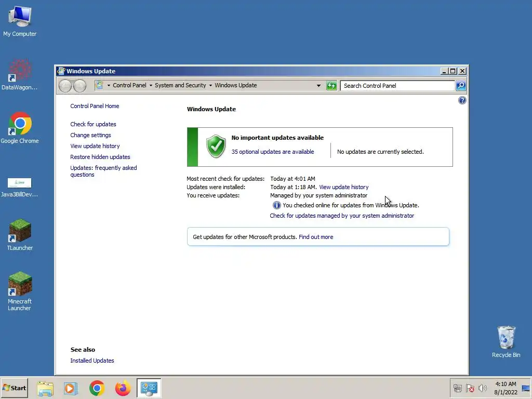
Task: Open the My Computer desktop icon
Action: click(20, 21)
